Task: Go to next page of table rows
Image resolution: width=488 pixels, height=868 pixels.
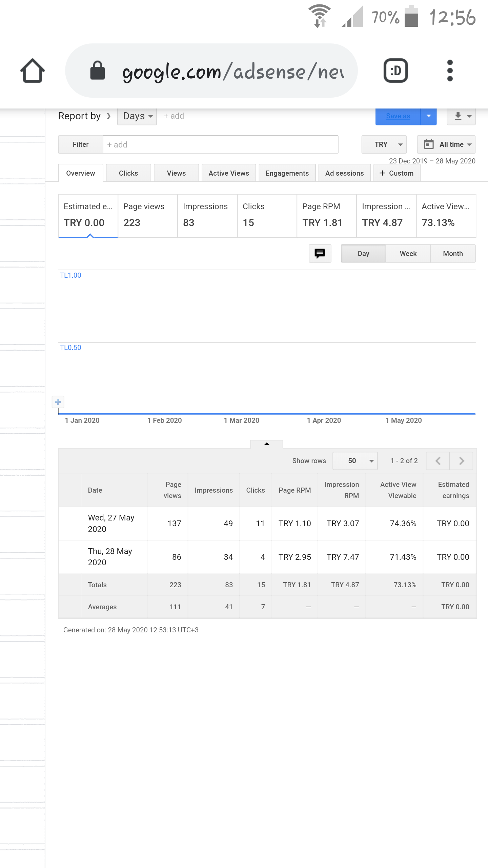Action: (461, 461)
